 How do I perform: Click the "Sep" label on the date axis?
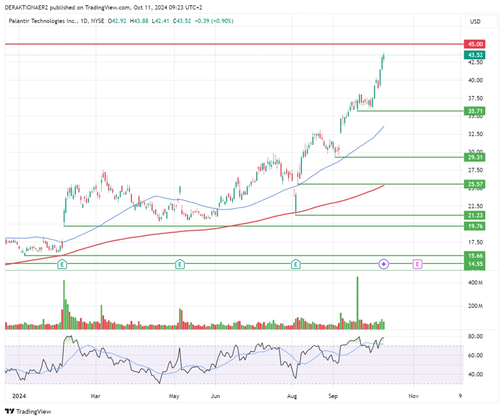332,396
